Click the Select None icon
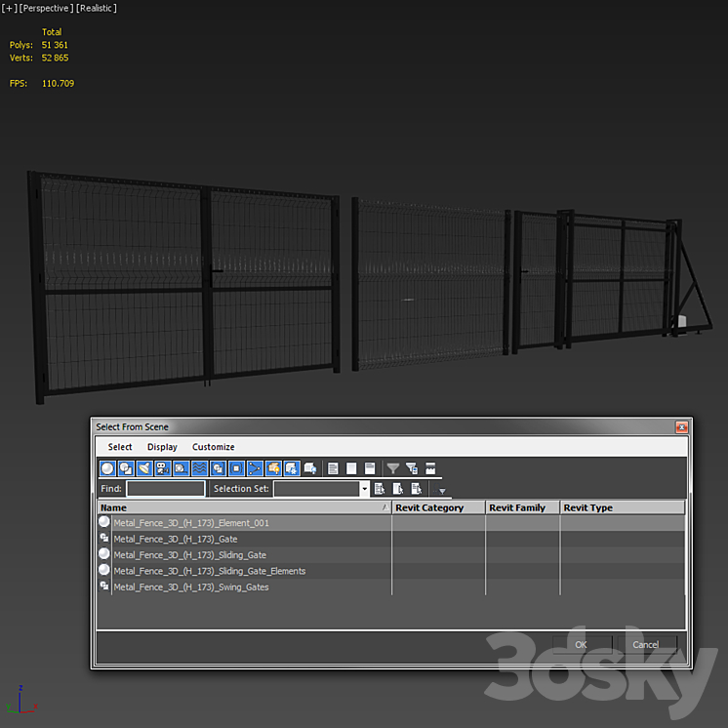Screen dimensions: 728x728 [x=351, y=468]
